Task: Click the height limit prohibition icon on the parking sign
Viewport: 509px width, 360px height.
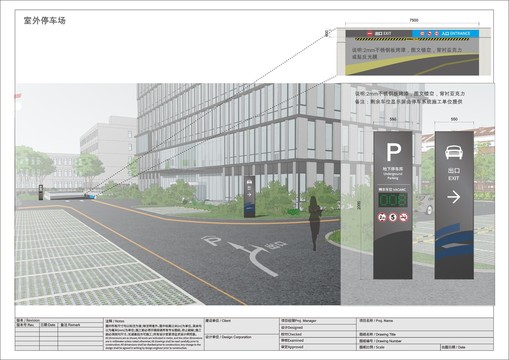Action: tap(382, 218)
